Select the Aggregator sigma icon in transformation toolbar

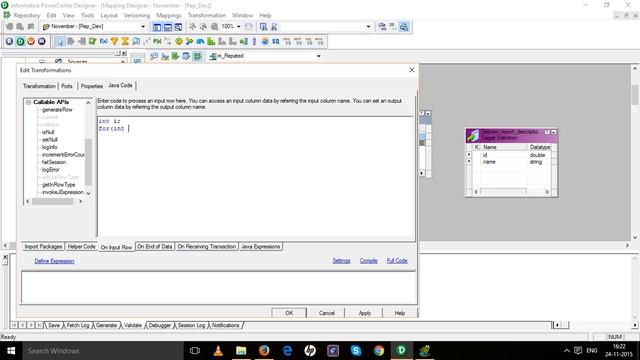(x=125, y=41)
